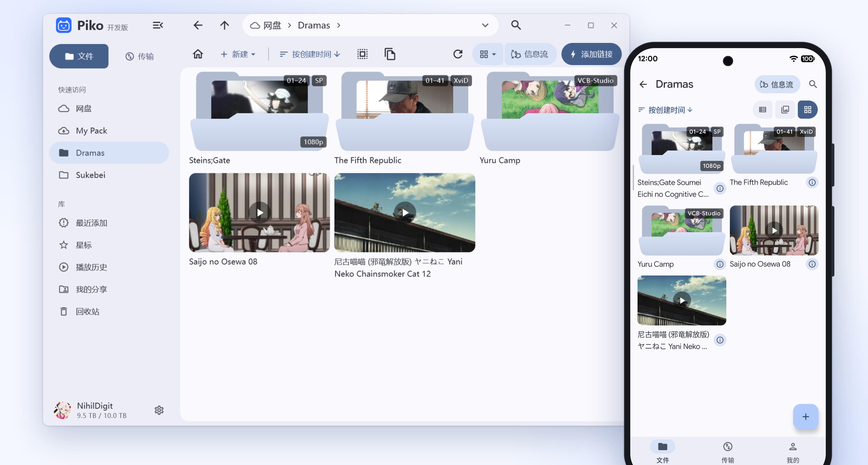Image resolution: width=868 pixels, height=465 pixels.
Task: Tap the floating plus button on phone
Action: point(805,417)
